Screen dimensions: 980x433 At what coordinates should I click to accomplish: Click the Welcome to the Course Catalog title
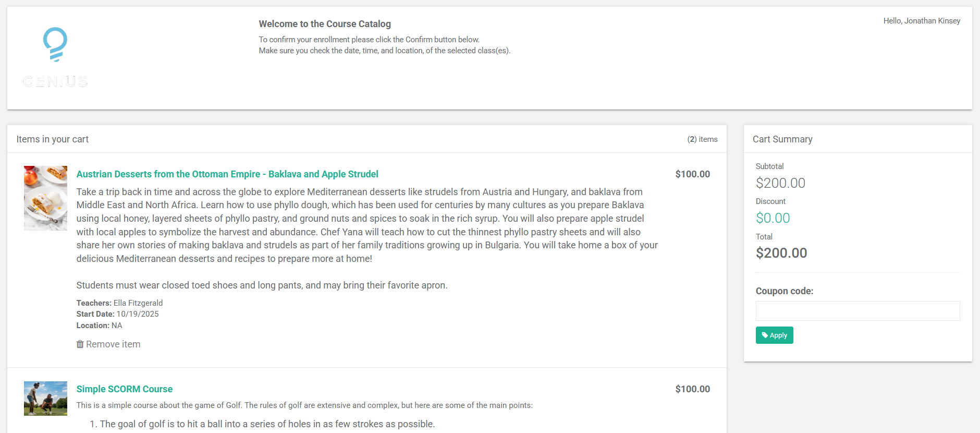tap(325, 24)
